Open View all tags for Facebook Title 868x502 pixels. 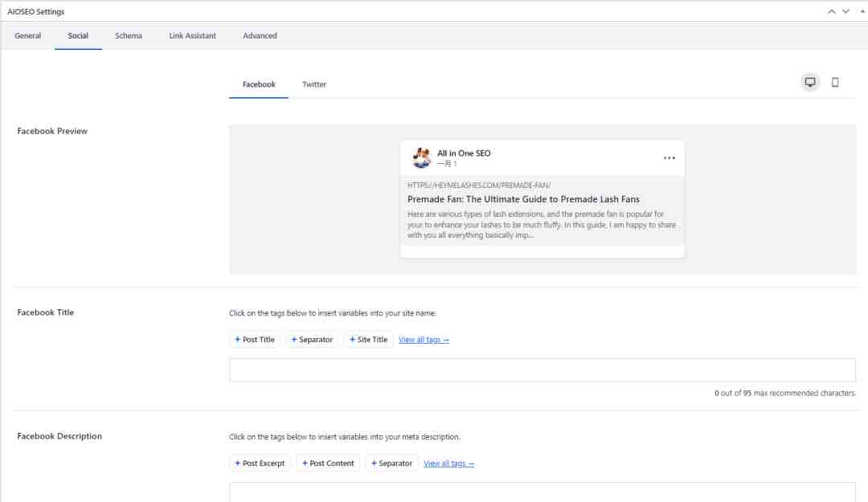coord(424,340)
